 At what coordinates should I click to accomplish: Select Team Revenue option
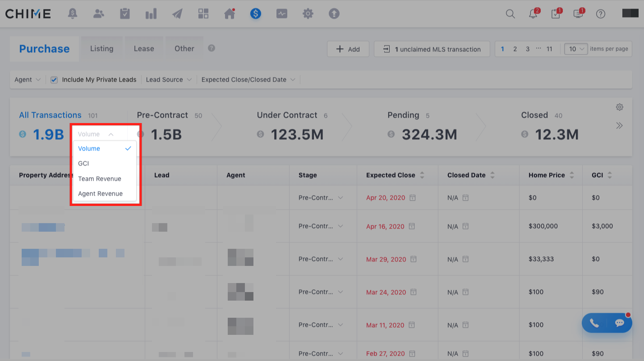click(x=104, y=178)
